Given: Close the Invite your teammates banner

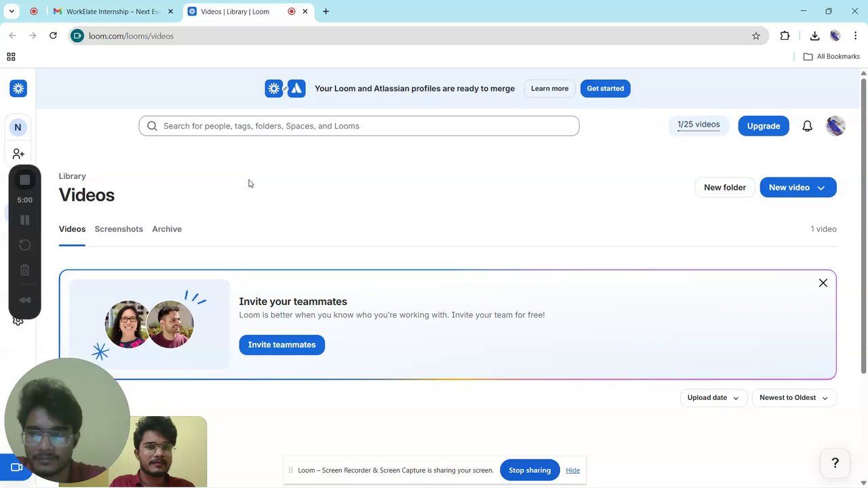Looking at the screenshot, I should click(x=823, y=283).
